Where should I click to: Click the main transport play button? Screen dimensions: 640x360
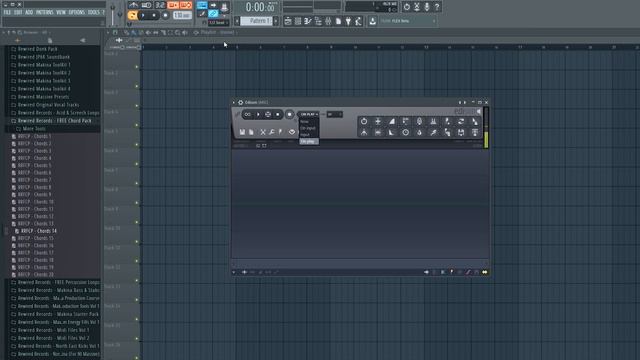point(143,16)
